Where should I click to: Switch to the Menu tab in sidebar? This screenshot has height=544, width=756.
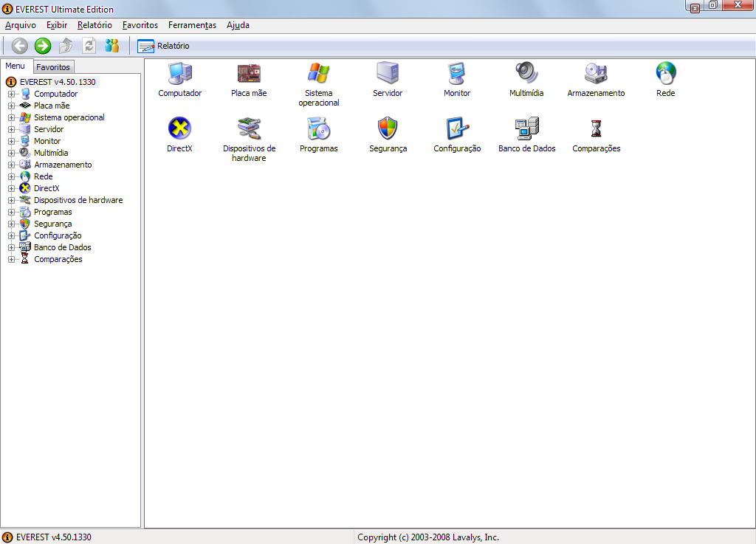[x=16, y=66]
